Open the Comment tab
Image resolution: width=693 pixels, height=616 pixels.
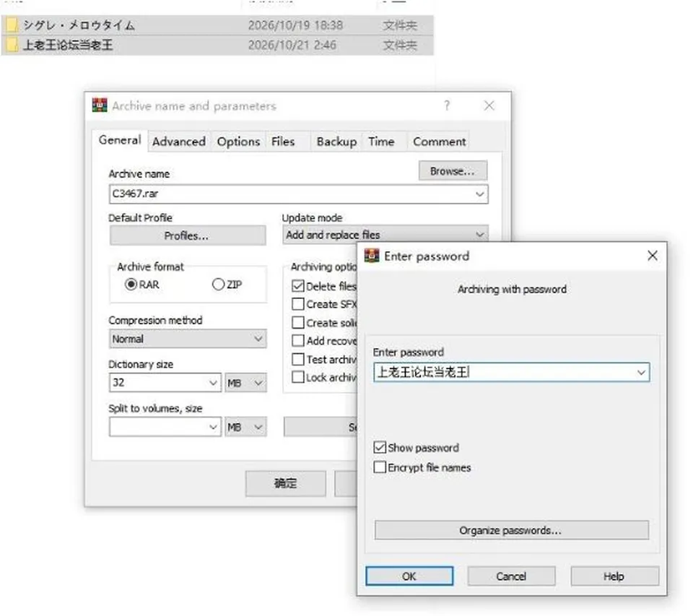pyautogui.click(x=440, y=142)
